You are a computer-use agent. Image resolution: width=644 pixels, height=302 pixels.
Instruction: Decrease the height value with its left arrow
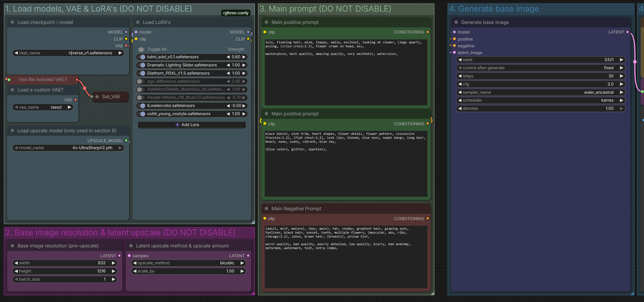16,271
